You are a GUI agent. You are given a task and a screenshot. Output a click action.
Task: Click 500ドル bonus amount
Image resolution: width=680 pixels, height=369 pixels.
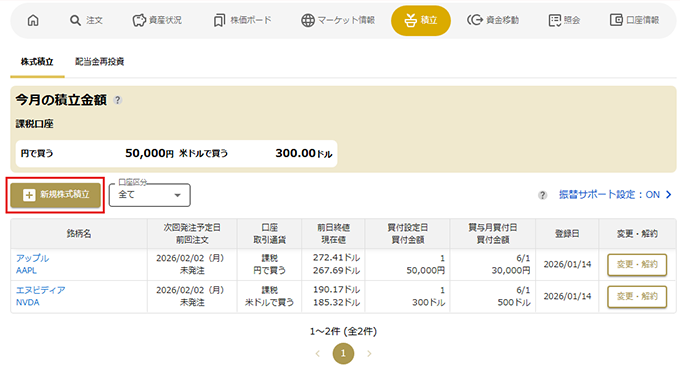[x=514, y=303]
